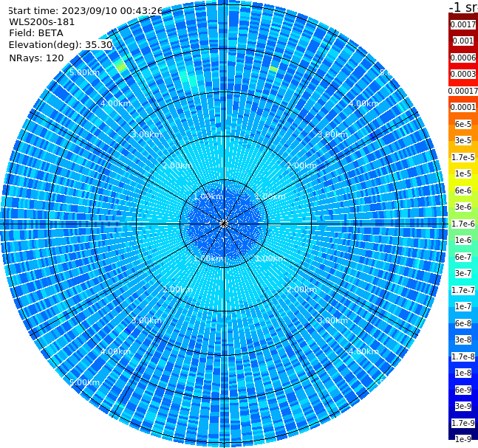
Task: Click the 1e-5 colorbar label
Action: coord(463,173)
